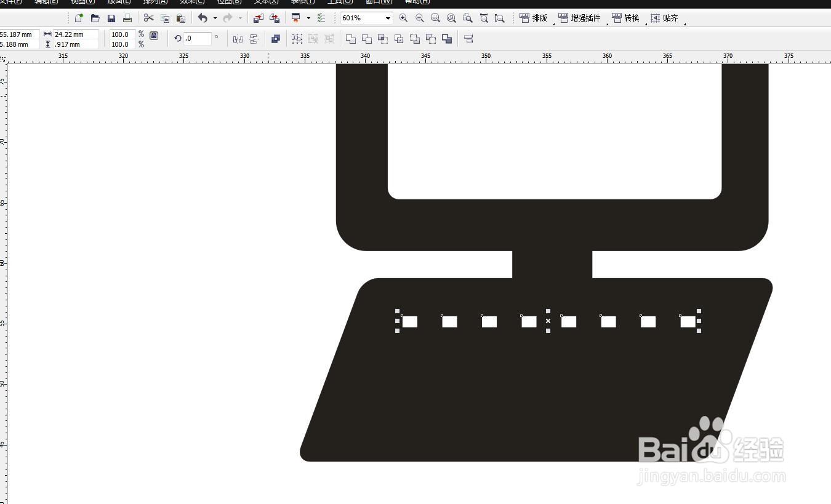The width and height of the screenshot is (831, 504).
Task: Zoom to the full page
Action: 468,18
